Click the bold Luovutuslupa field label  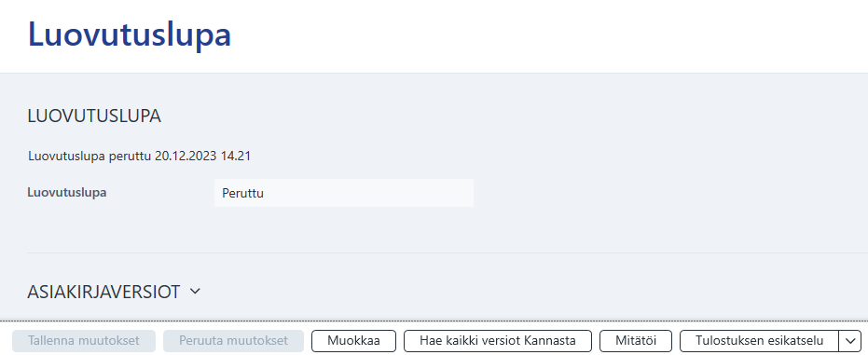67,193
